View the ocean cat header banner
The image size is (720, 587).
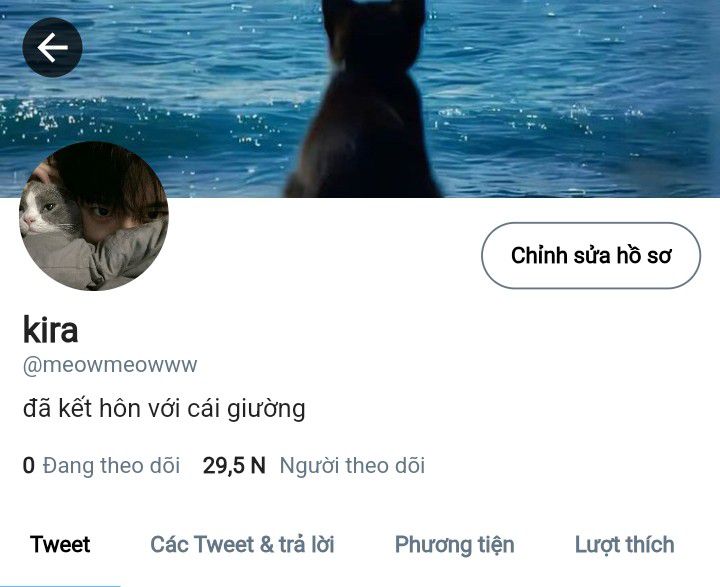(x=360, y=98)
